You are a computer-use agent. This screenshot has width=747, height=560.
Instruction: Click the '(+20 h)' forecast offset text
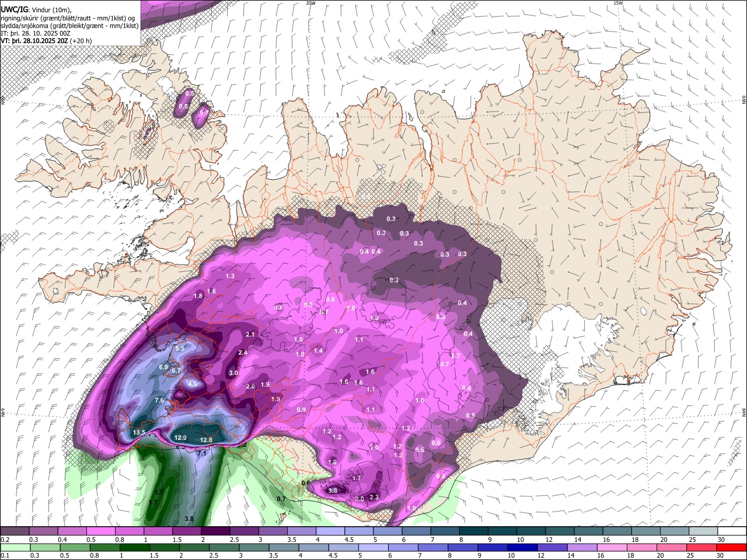tap(81, 41)
